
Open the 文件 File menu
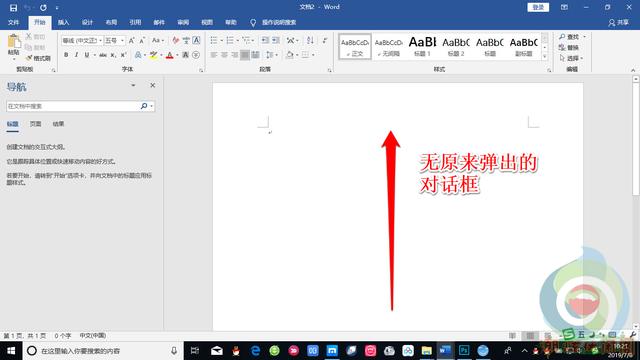[13, 22]
